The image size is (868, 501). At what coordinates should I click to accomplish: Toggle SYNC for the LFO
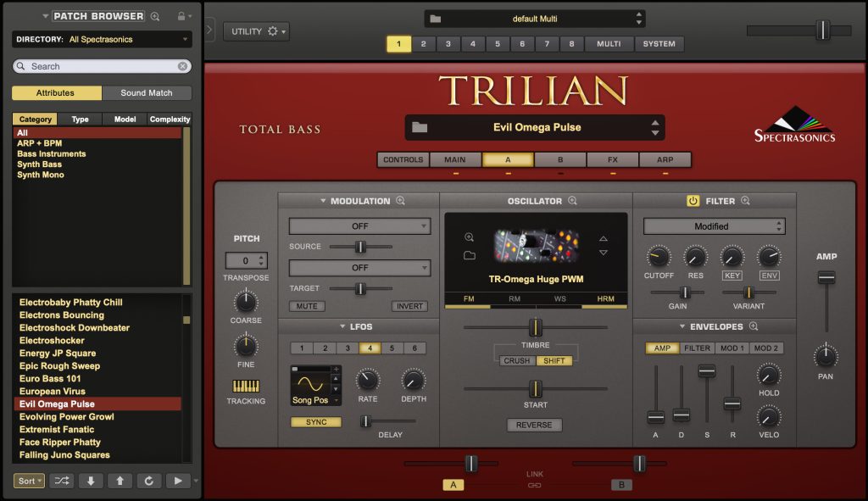click(314, 421)
